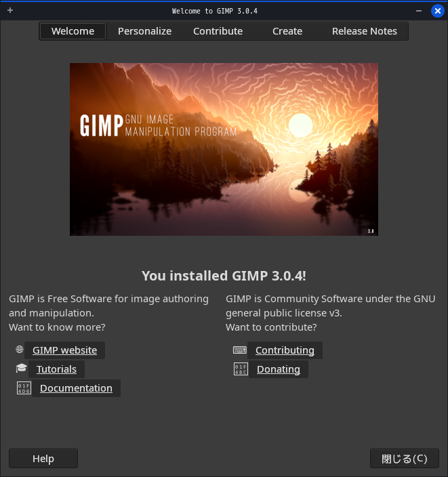Click the plus icon in the title bar

(10, 10)
